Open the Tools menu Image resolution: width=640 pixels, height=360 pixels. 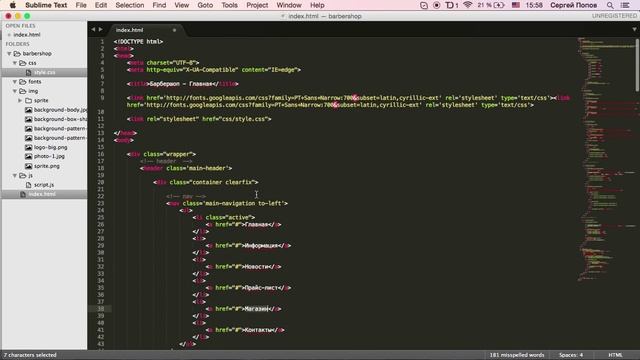click(x=229, y=5)
